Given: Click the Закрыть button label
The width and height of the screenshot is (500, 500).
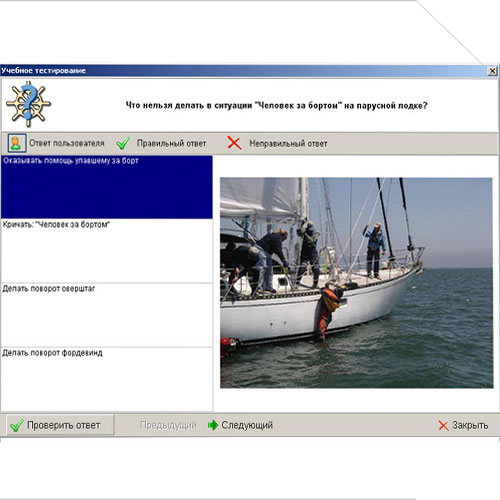Looking at the screenshot, I should point(470,425).
